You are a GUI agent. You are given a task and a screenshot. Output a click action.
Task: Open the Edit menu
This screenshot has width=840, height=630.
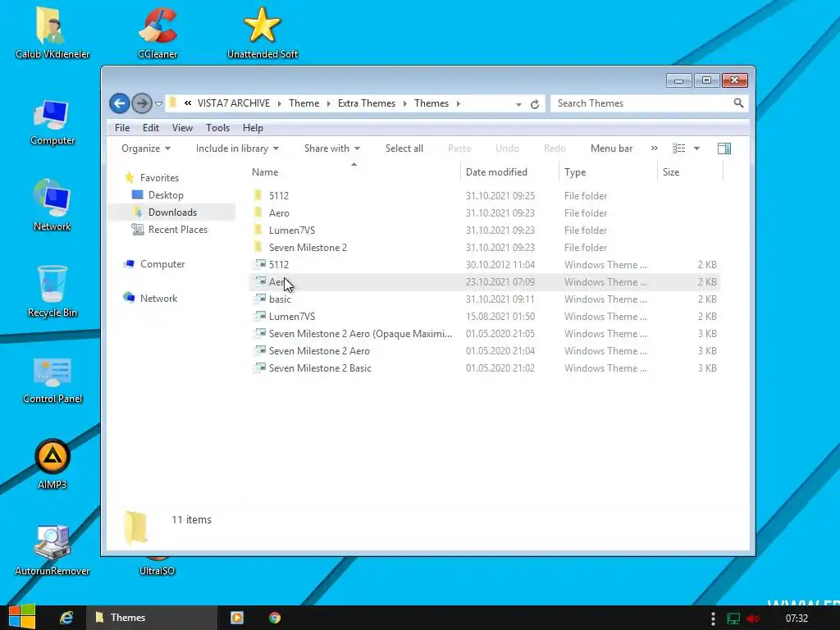pyautogui.click(x=151, y=127)
